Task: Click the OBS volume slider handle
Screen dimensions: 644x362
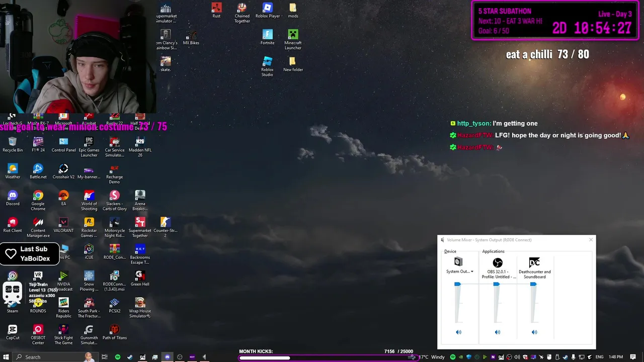Action: tap(497, 284)
